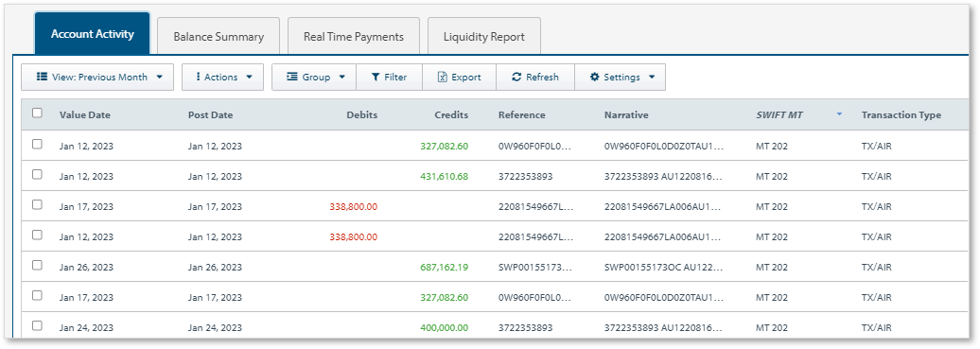
Task: Switch to the Real Time Payments tab
Action: pyautogui.click(x=354, y=36)
